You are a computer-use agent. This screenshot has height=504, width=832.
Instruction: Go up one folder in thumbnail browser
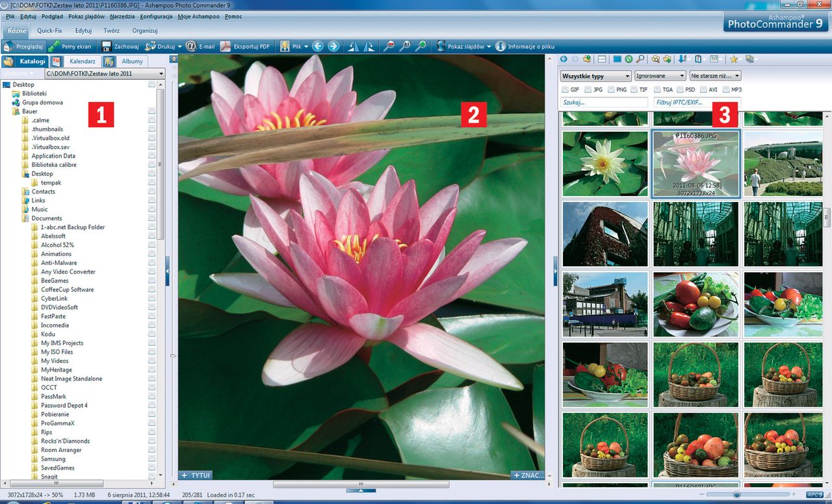tap(587, 59)
